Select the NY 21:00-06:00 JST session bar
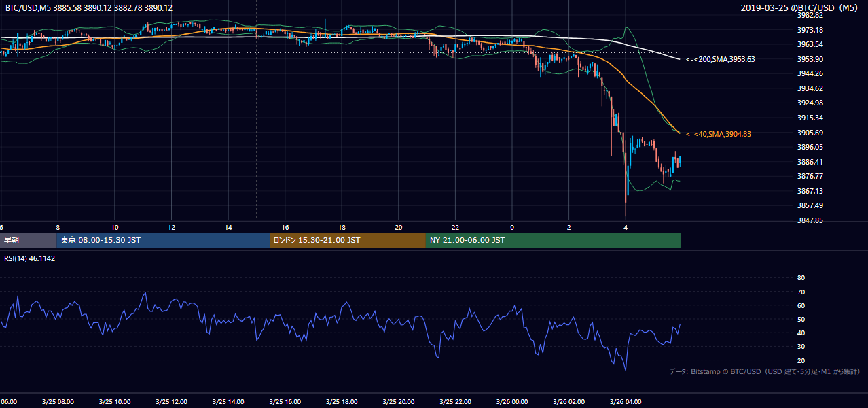Image resolution: width=868 pixels, height=408 pixels. [554, 240]
